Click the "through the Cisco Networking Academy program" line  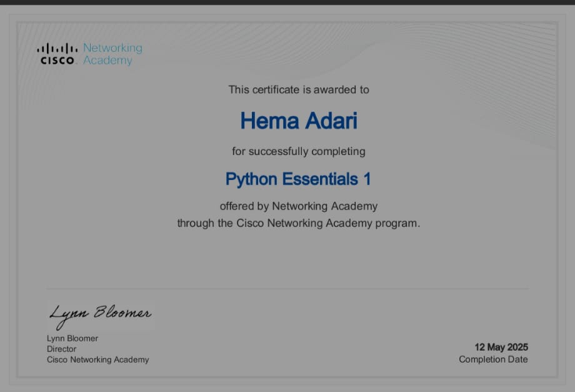click(x=298, y=223)
